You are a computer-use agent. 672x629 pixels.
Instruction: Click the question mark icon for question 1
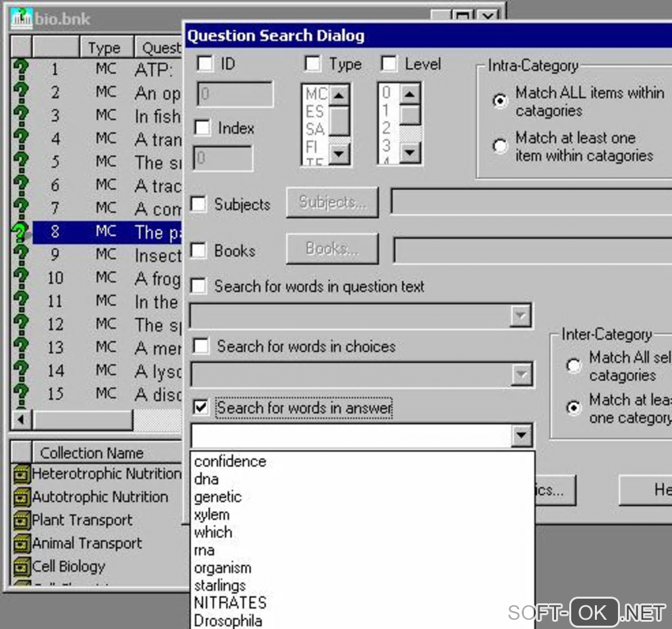point(21,69)
